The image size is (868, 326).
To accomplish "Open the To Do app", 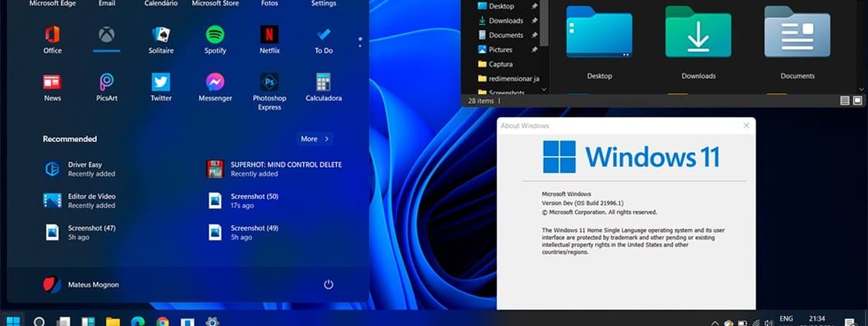I will (x=324, y=40).
